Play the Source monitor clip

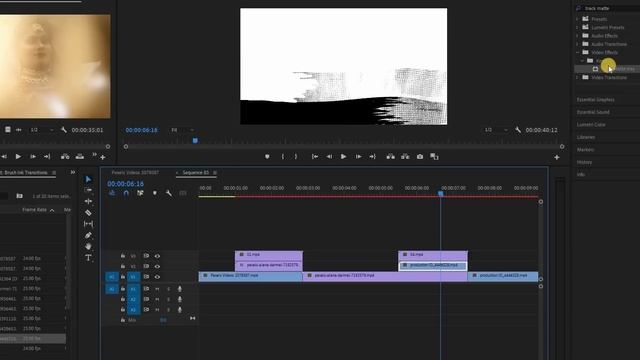pyautogui.click(x=18, y=157)
